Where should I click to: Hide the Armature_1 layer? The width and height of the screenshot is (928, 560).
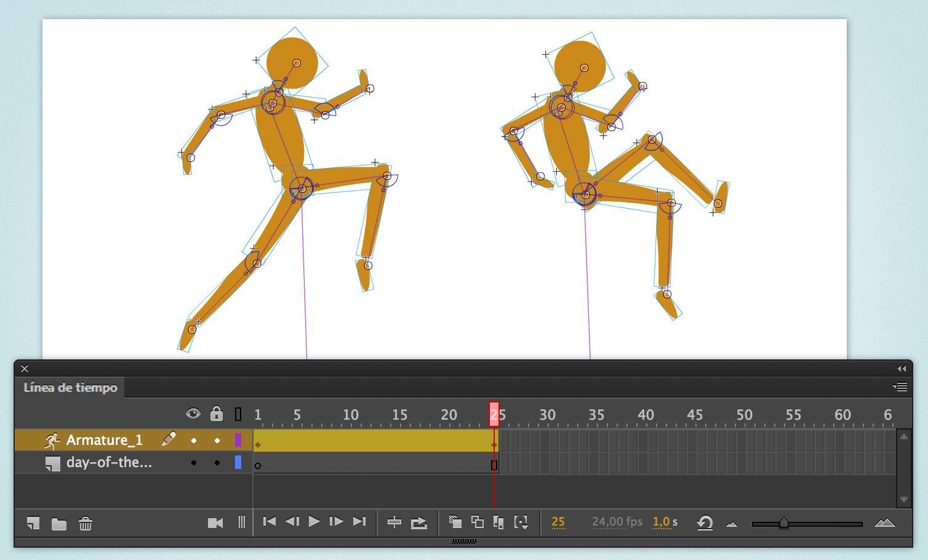[194, 441]
